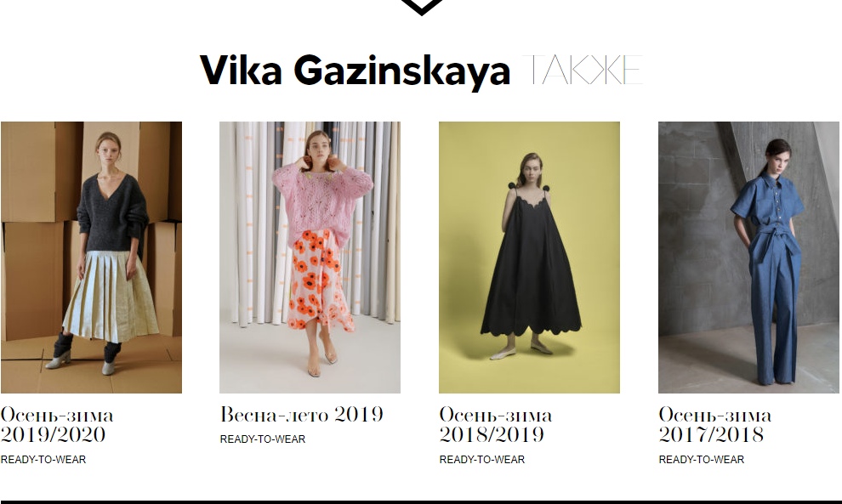Follow the Весна-лето 2019 title link
This screenshot has height=504, width=842.
pos(302,415)
